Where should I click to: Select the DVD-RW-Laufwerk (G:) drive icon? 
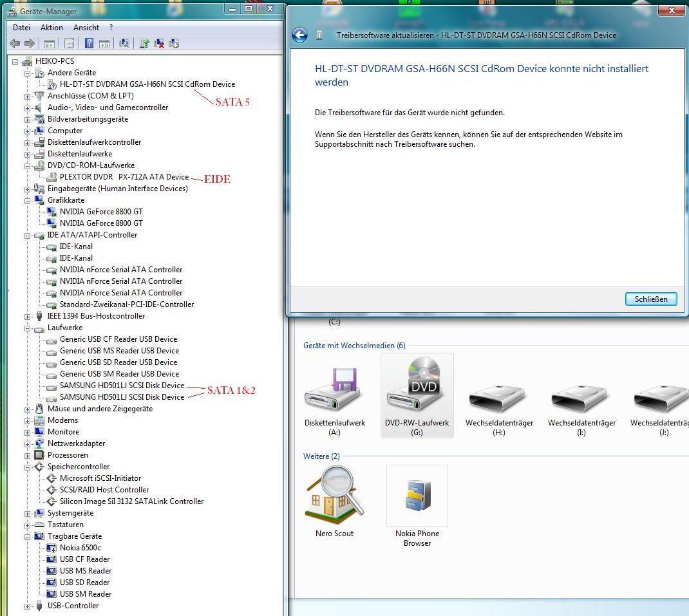(417, 395)
